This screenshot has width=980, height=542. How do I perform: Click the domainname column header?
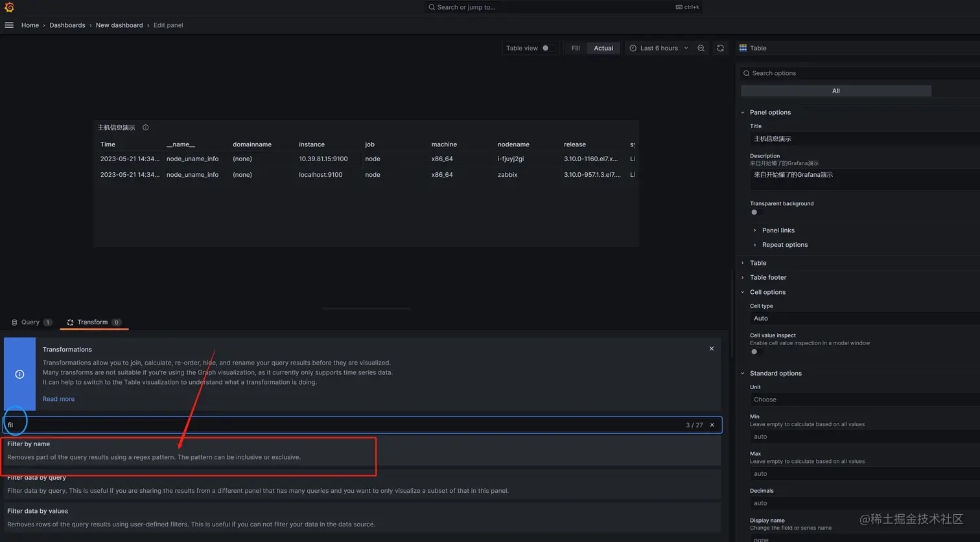coord(252,144)
